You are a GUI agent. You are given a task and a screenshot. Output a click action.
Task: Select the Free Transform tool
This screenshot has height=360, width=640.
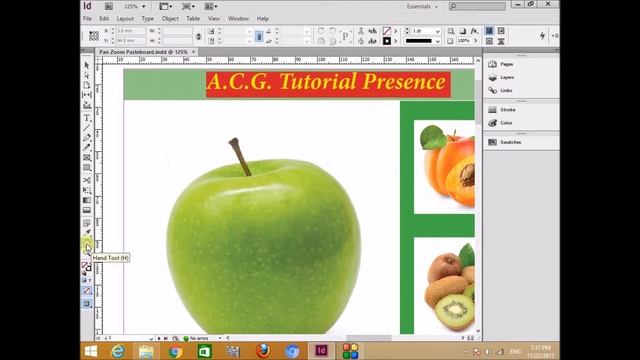[87, 190]
